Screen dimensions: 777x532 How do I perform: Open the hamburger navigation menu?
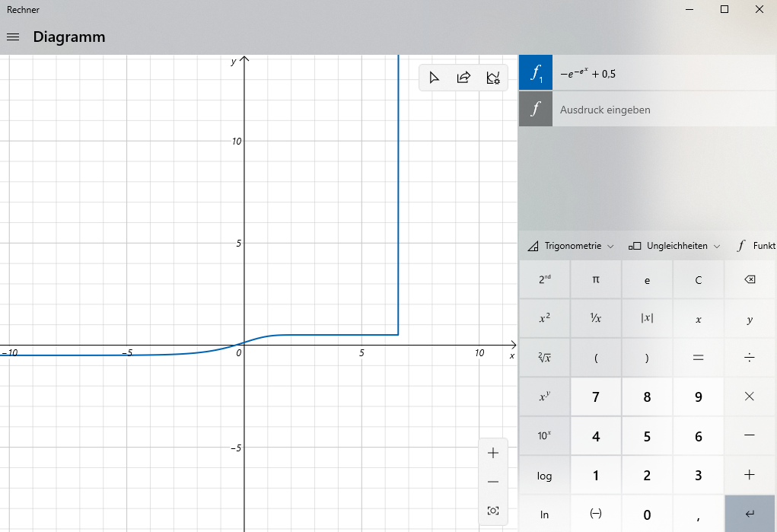click(x=13, y=37)
